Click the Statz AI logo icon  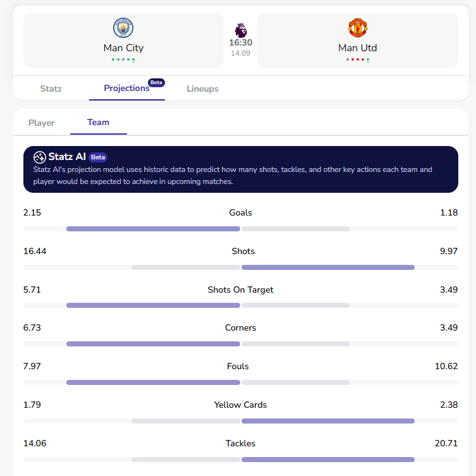click(x=39, y=157)
